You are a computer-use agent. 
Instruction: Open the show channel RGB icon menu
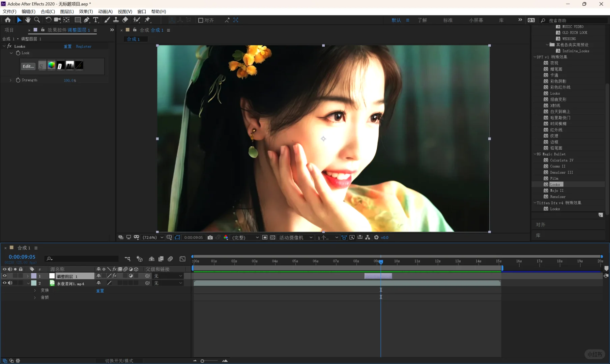pyautogui.click(x=226, y=238)
